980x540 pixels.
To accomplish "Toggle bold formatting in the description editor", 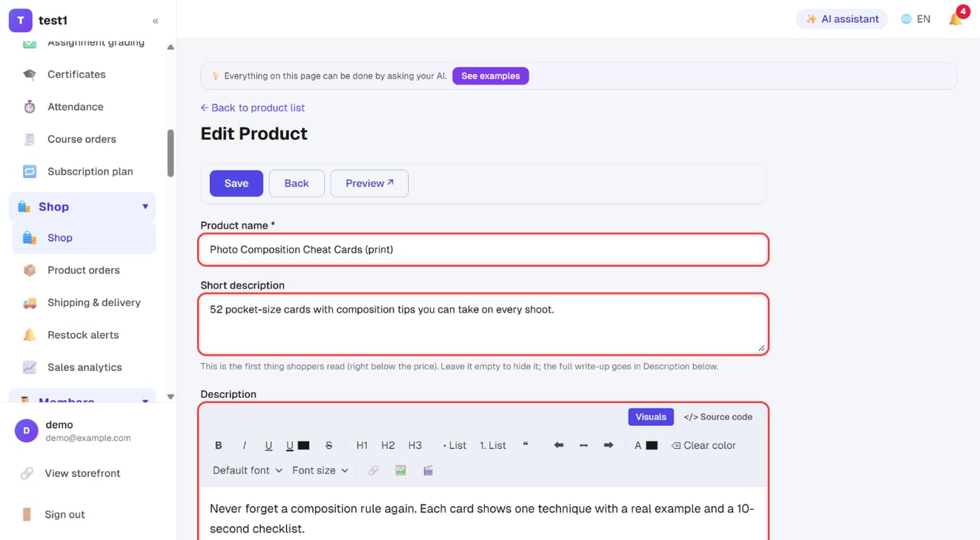I will coord(219,445).
